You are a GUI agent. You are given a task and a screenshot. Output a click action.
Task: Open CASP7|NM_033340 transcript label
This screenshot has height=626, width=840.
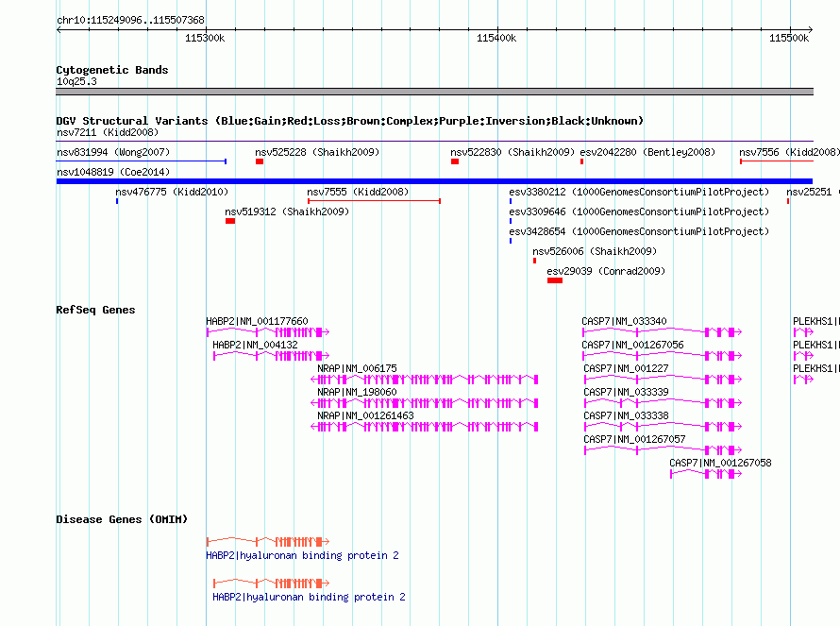(624, 321)
